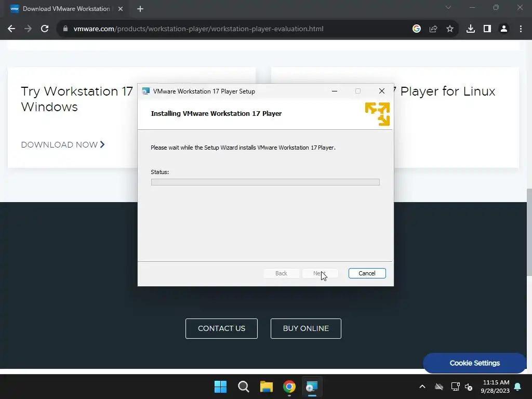Click CONTACT US button
532x399 pixels.
click(221, 328)
